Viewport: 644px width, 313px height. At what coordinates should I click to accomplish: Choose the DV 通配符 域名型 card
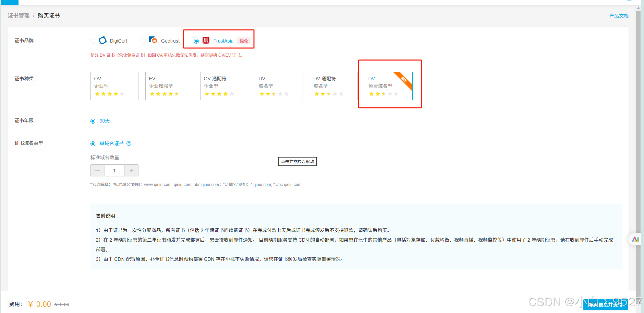coord(334,86)
